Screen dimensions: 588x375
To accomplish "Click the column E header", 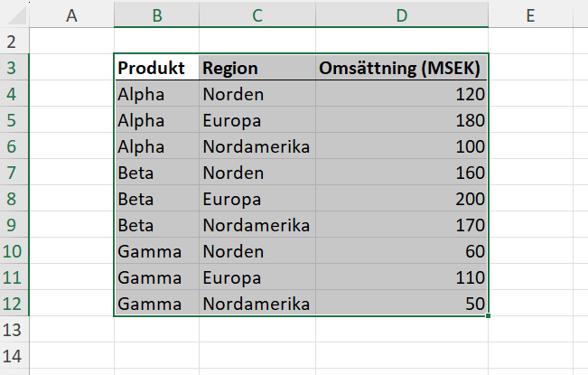I will pos(529,14).
